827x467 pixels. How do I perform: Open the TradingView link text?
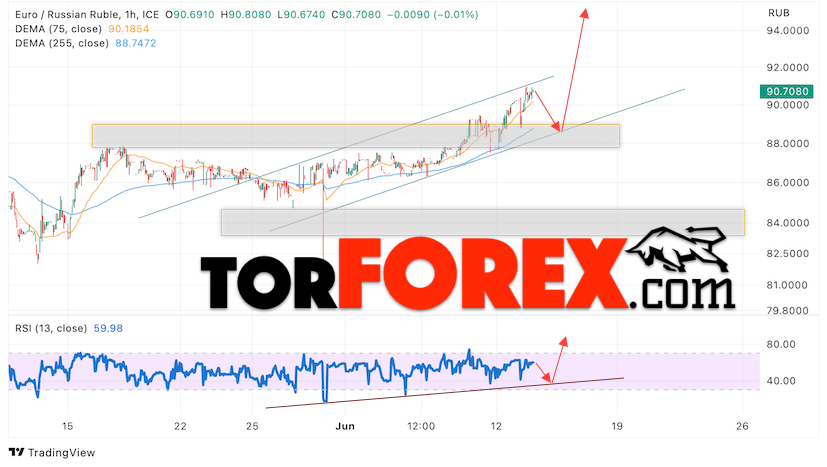pos(61,452)
